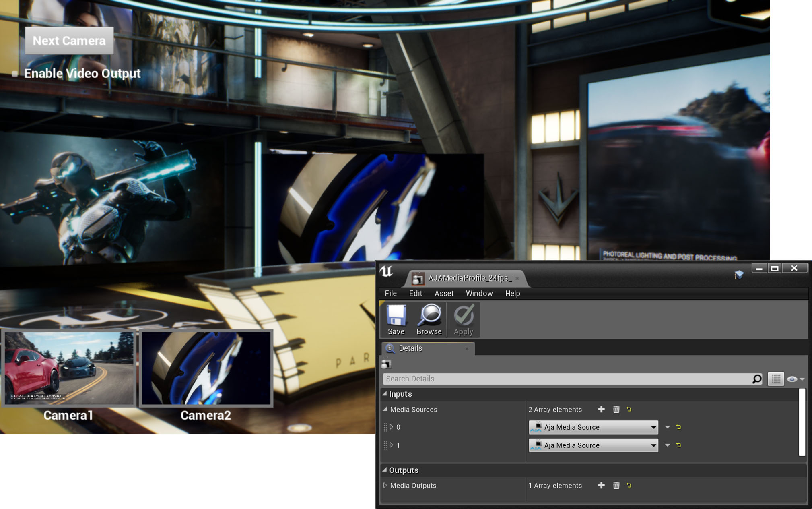Image resolution: width=812 pixels, height=509 pixels.
Task: Open the details view options eye menu
Action: 795,379
